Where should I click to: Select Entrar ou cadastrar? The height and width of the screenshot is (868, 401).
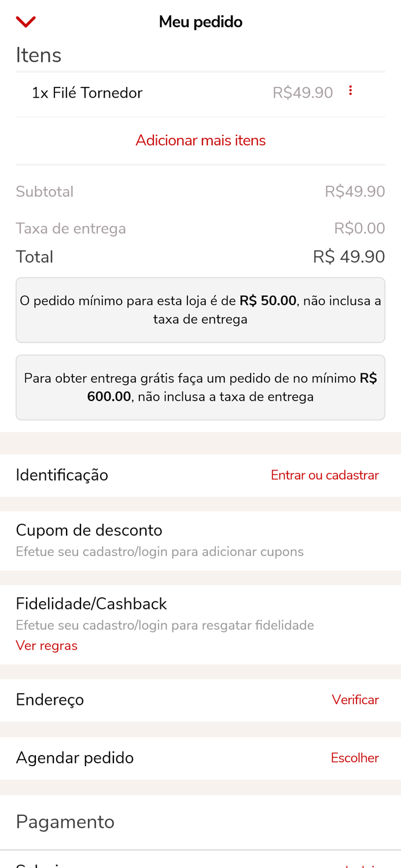(325, 475)
